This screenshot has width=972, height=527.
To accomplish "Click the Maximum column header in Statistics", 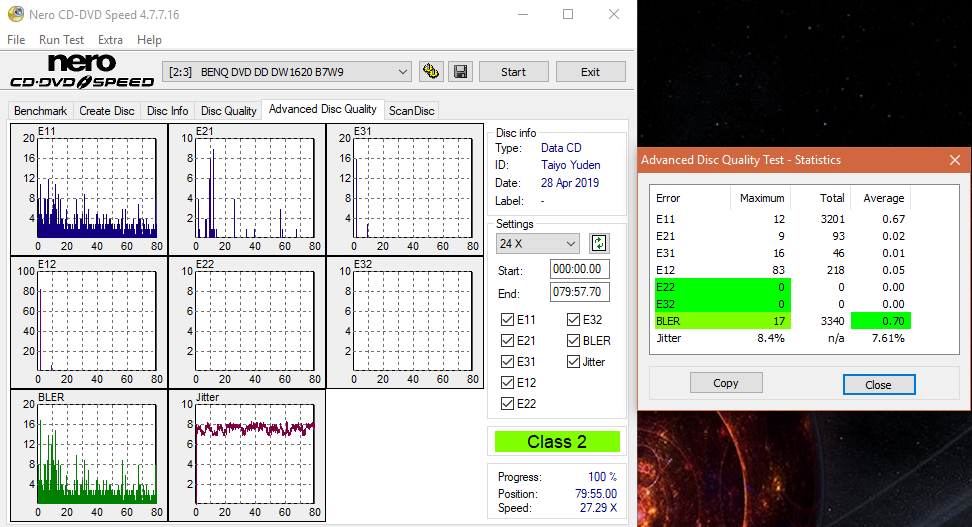I will point(762,198).
